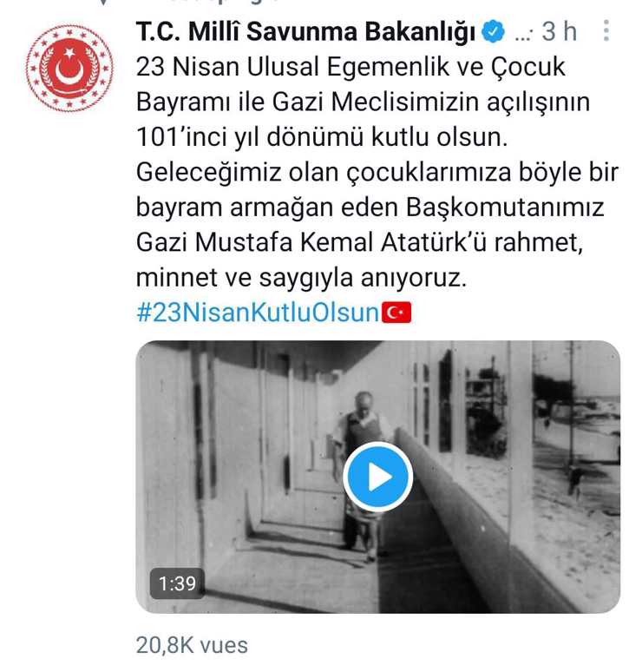642x672 pixels.
Task: Click the crescent and star in the emblem
Action: 69,67
